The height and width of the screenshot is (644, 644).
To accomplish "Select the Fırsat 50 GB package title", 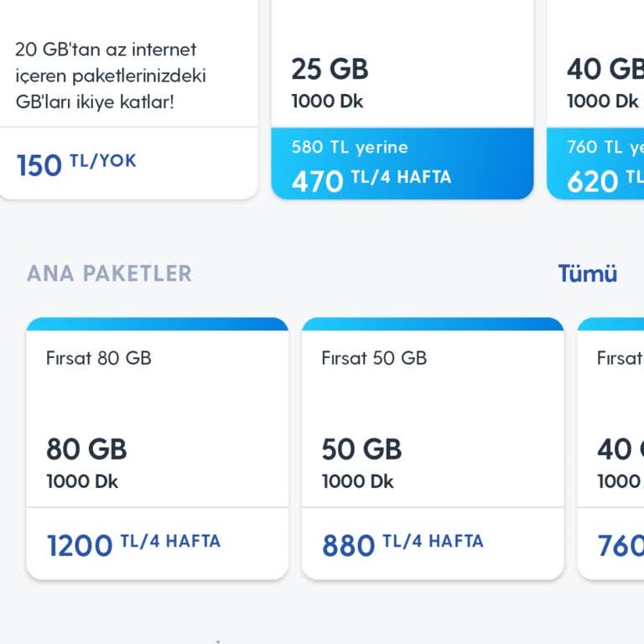I will click(x=374, y=358).
